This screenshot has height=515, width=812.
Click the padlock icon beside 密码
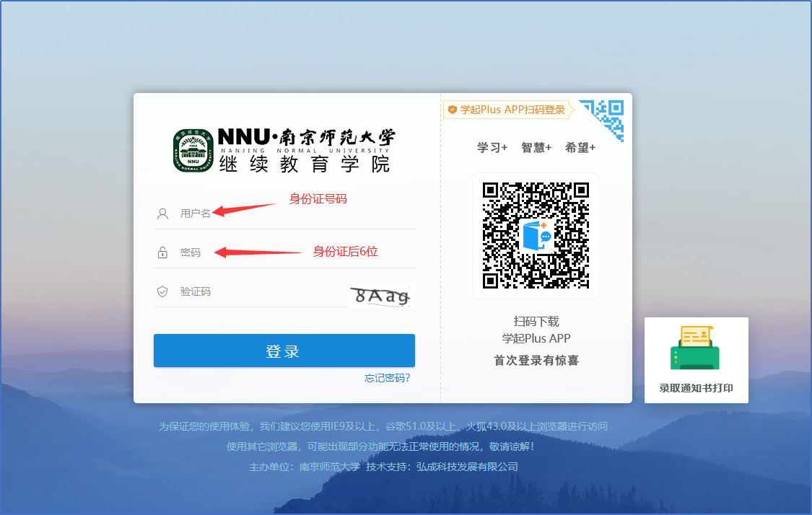[x=162, y=252]
